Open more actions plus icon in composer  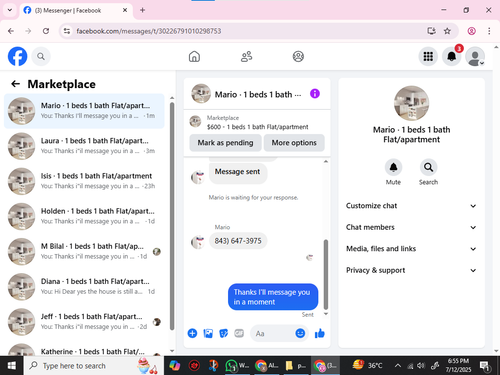click(x=192, y=333)
